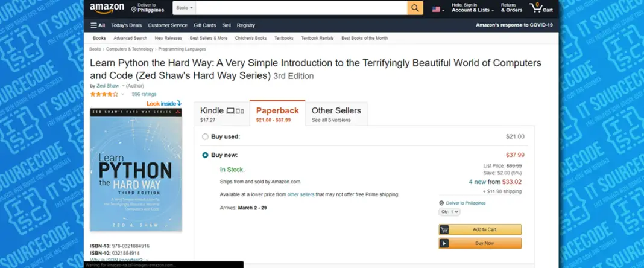The image size is (644, 268).
Task: Click the Look inside arrow badge
Action: pos(164,103)
